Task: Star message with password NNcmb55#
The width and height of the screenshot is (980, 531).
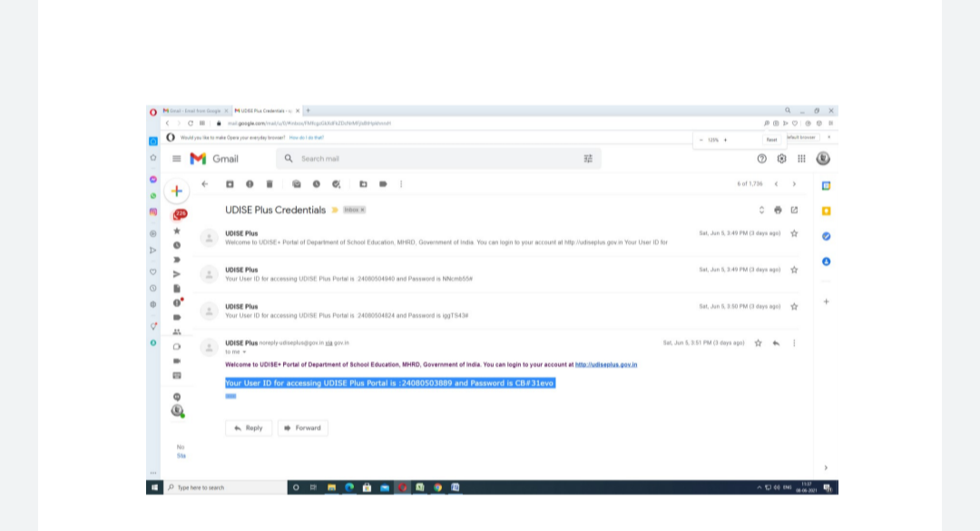Action: point(794,270)
